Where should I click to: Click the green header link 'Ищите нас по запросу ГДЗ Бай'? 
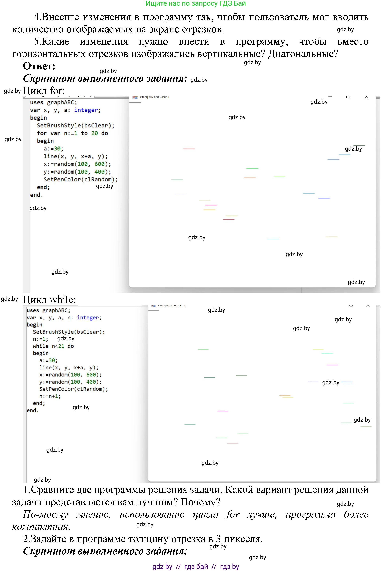[195, 3]
